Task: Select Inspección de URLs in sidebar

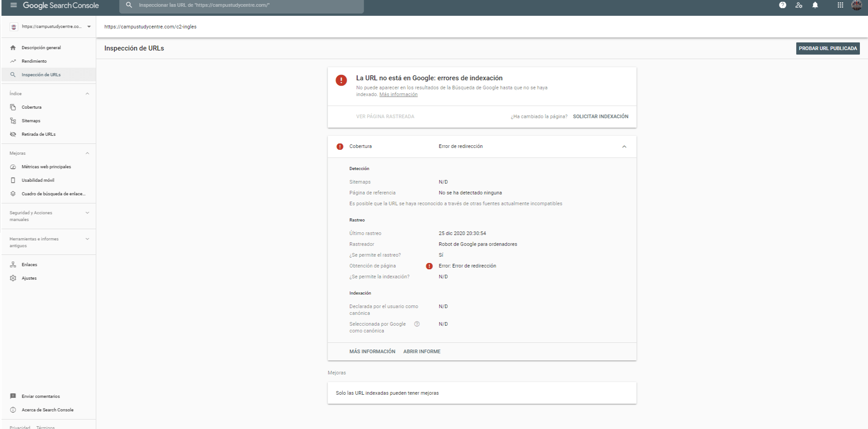Action: [48, 75]
